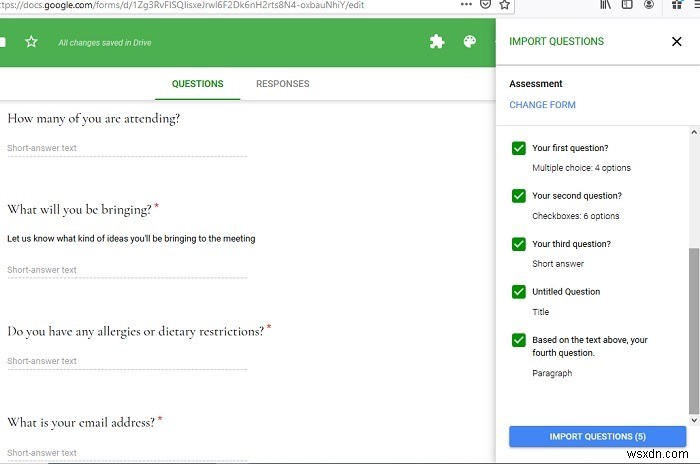Click the 'Let us know what kind of ideas' description

coord(131,239)
